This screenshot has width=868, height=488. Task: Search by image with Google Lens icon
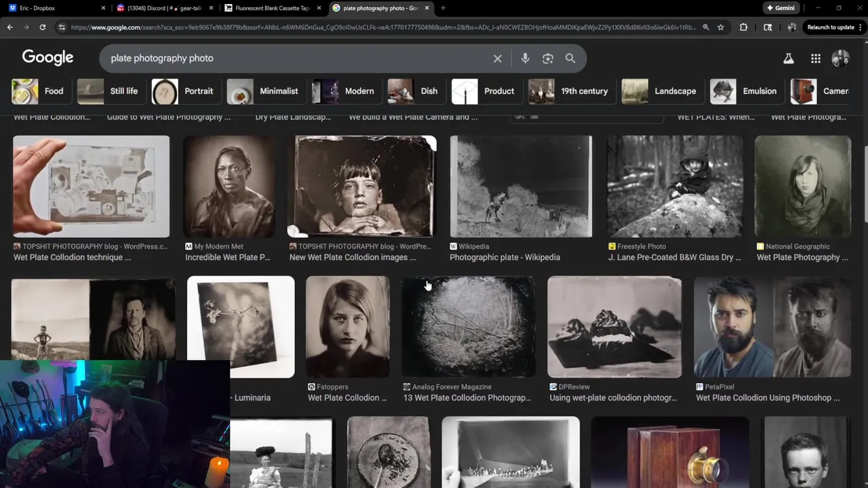point(548,58)
